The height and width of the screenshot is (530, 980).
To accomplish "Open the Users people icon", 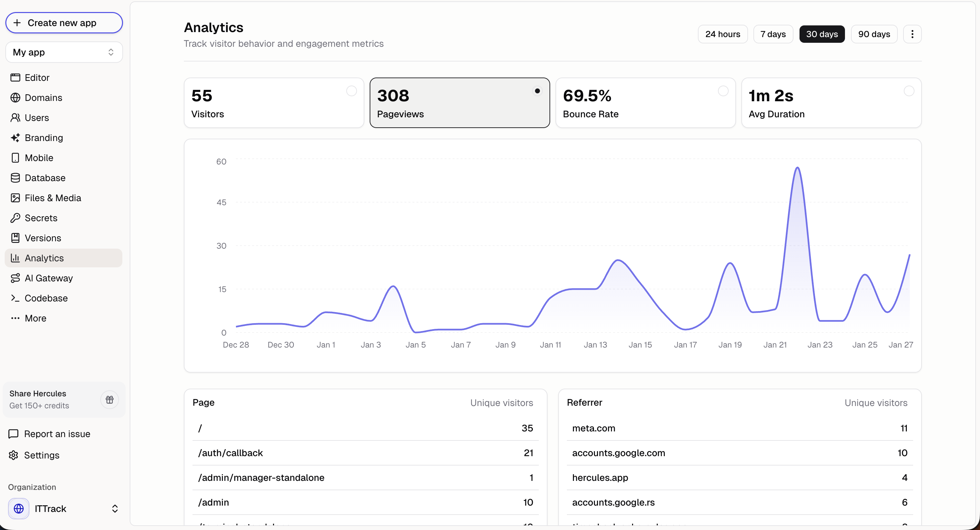I will (x=15, y=118).
